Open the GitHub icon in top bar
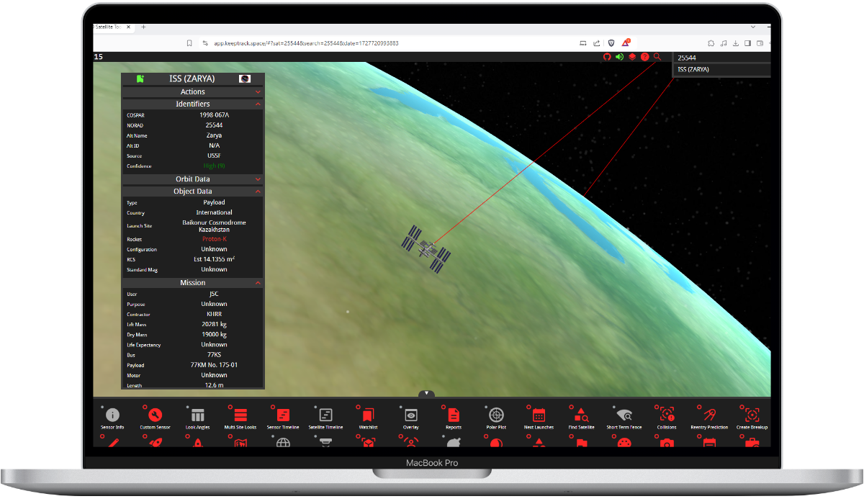The width and height of the screenshot is (864, 504). click(x=607, y=57)
